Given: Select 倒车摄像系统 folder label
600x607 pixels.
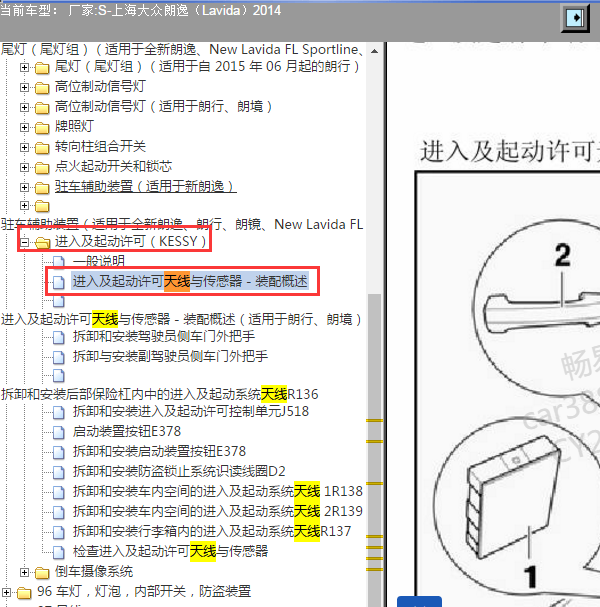Looking at the screenshot, I should 94,571.
